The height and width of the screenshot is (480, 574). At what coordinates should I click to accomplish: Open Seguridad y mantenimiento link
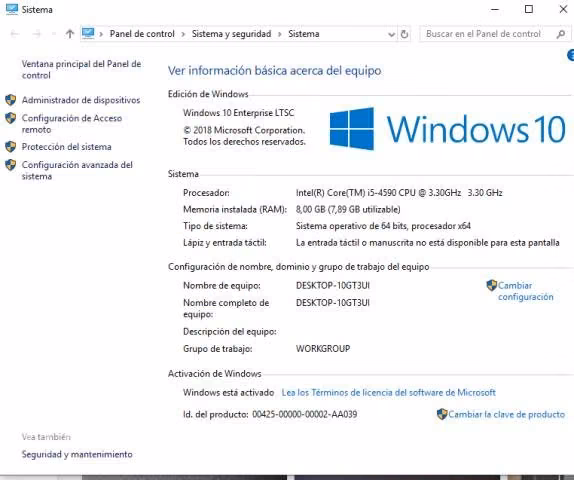[77, 454]
